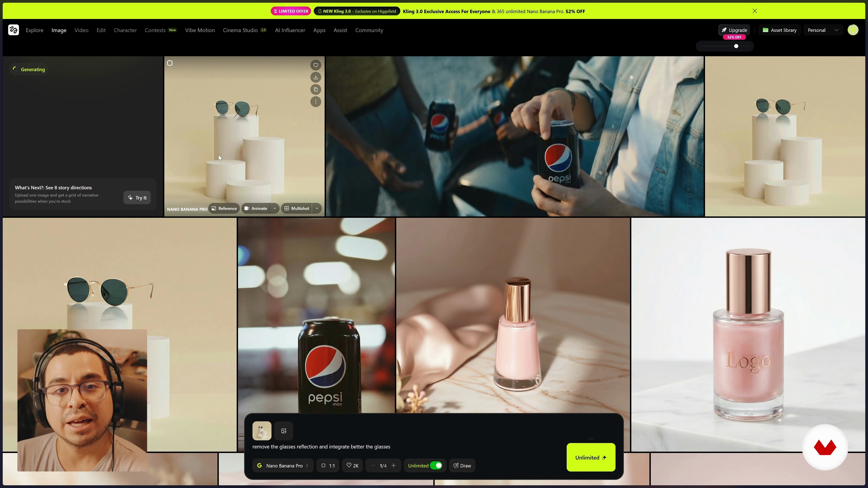Screen dimensions: 868x488
Task: Open the pink nail polish on marble image
Action: [x=513, y=315]
